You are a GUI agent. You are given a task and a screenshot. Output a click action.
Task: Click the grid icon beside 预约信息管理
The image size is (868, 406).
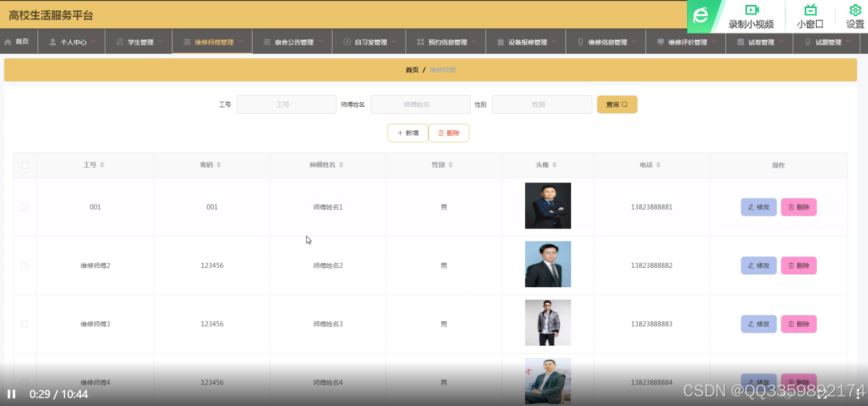(x=421, y=42)
